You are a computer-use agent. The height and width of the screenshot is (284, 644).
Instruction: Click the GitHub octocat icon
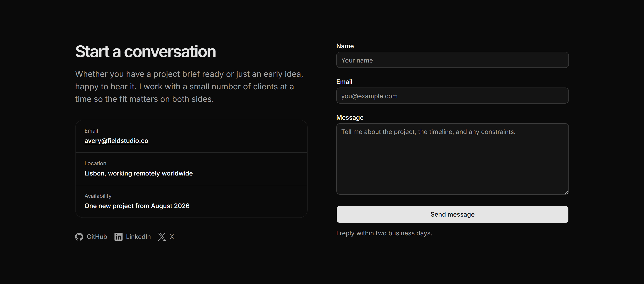click(x=79, y=237)
